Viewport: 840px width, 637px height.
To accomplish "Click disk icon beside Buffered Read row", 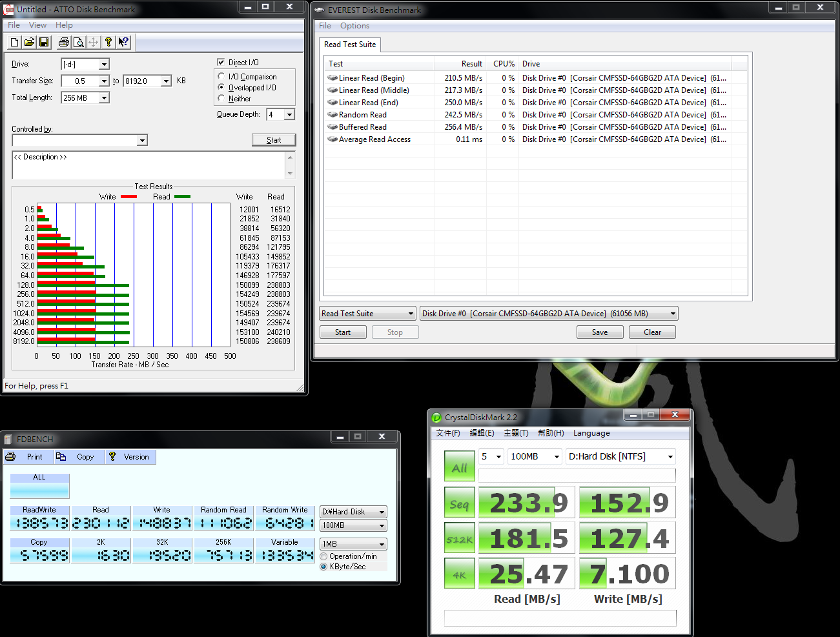I will tap(333, 127).
